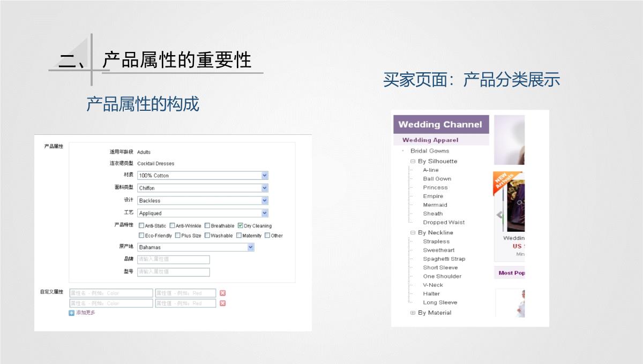Remove the second custom attribute row
Image resolution: width=643 pixels, height=364 pixels.
[x=223, y=303]
